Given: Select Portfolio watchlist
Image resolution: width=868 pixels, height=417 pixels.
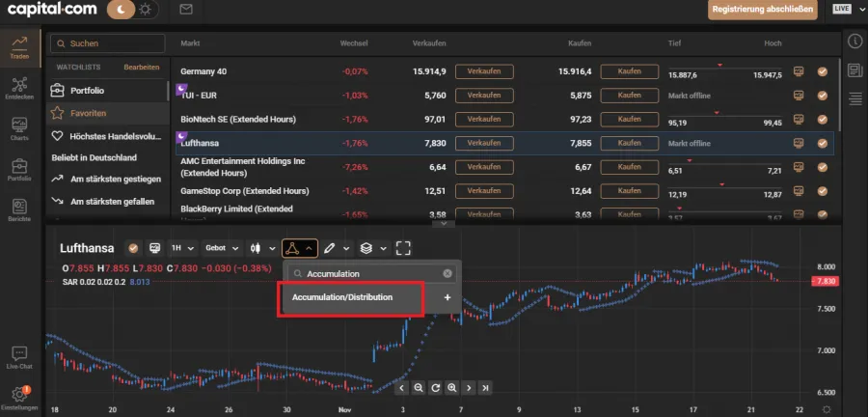Looking at the screenshot, I should tap(107, 91).
